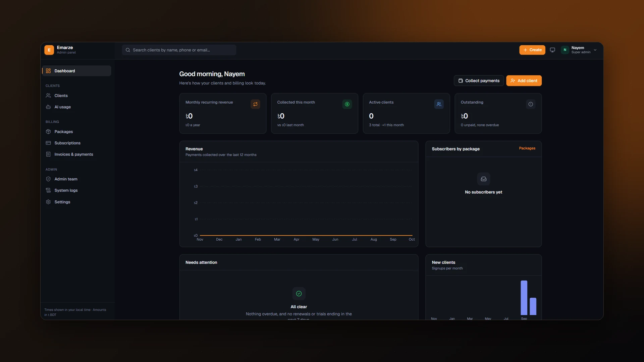The image size is (644, 362).
Task: Click the Settings gear icon
Action: point(48,202)
